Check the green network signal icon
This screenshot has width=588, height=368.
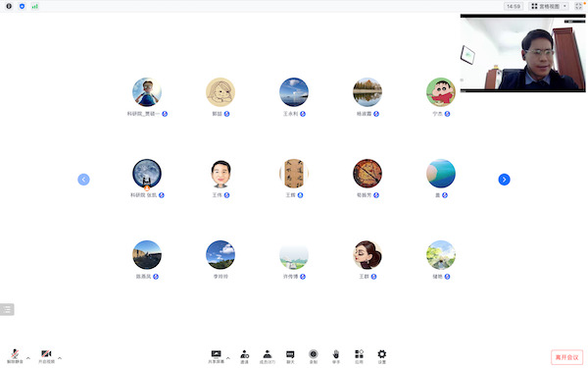[35, 6]
